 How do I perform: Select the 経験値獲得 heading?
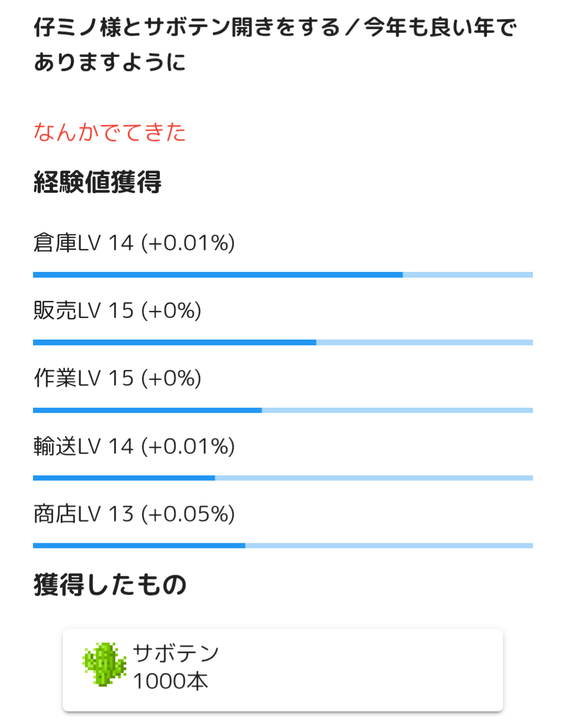coord(98,183)
